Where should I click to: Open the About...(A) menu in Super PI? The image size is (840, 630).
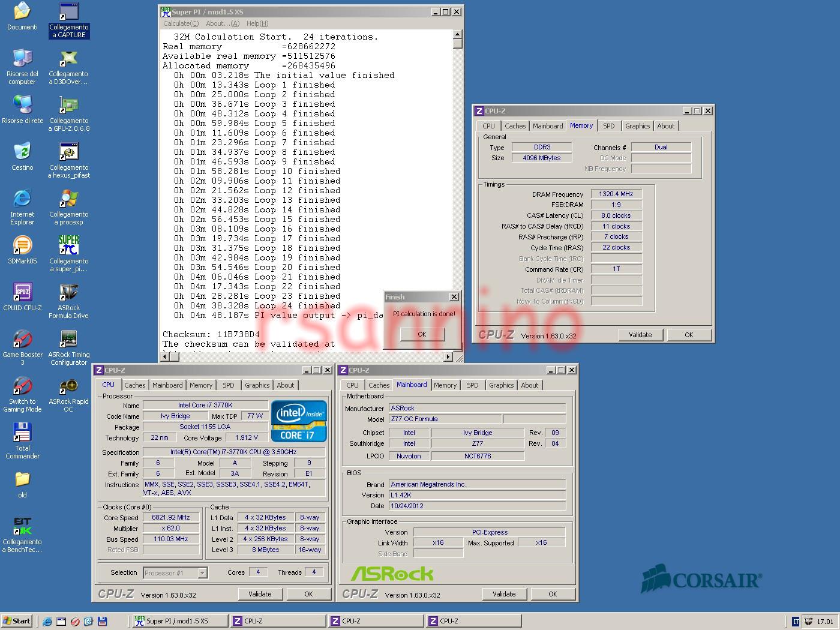(222, 23)
